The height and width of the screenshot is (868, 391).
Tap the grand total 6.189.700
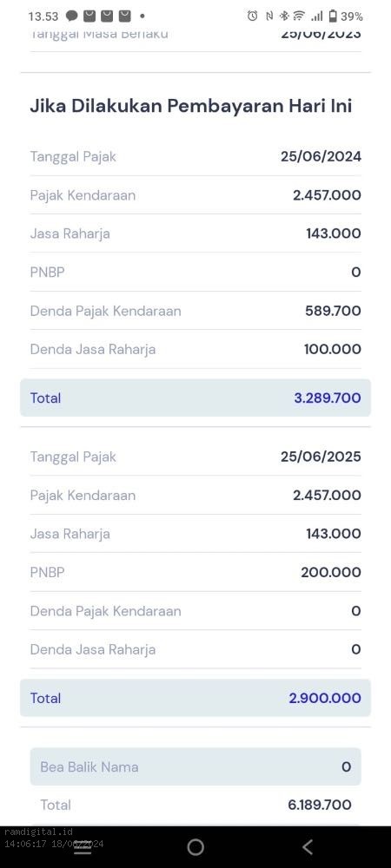click(320, 805)
